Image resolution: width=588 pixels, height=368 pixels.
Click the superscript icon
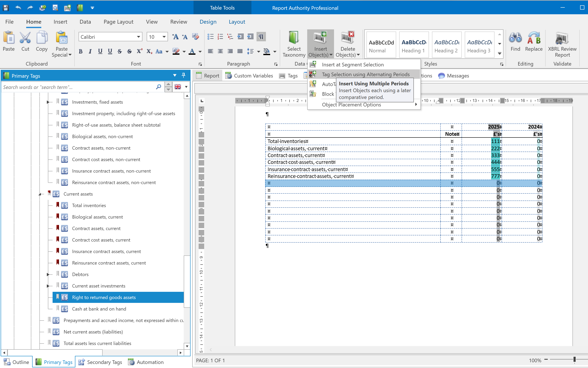[139, 51]
